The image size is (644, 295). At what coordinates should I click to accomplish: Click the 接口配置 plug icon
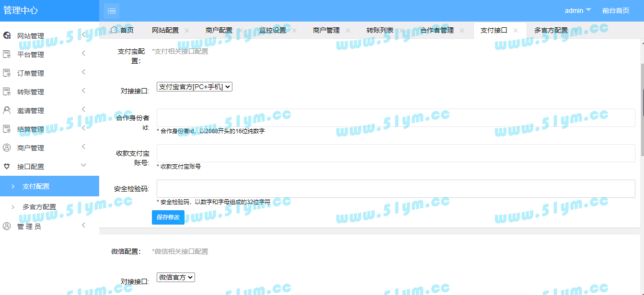[7, 166]
